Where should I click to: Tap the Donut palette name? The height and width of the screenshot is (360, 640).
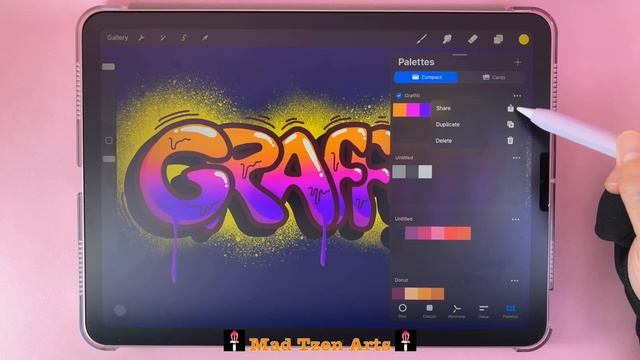click(x=401, y=280)
